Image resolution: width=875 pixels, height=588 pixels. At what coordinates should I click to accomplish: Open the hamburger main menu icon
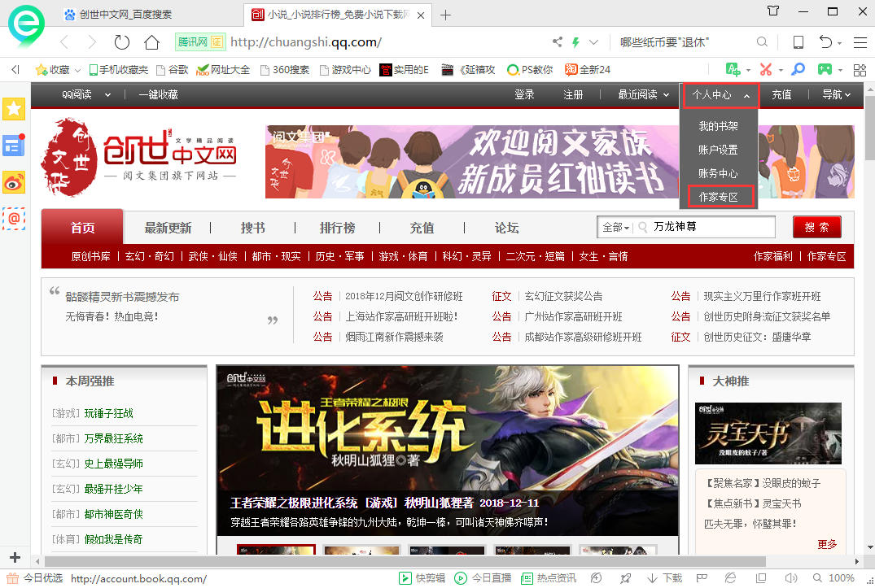[860, 42]
